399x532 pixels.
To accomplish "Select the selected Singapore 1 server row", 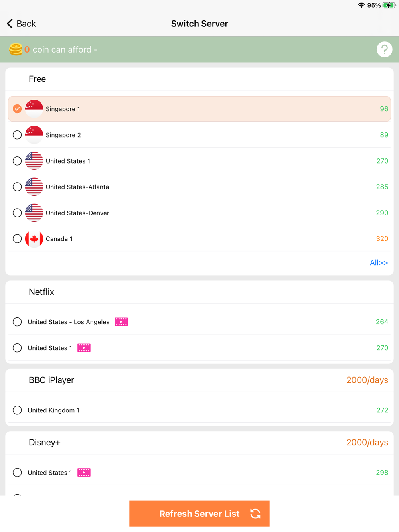I will point(199,109).
